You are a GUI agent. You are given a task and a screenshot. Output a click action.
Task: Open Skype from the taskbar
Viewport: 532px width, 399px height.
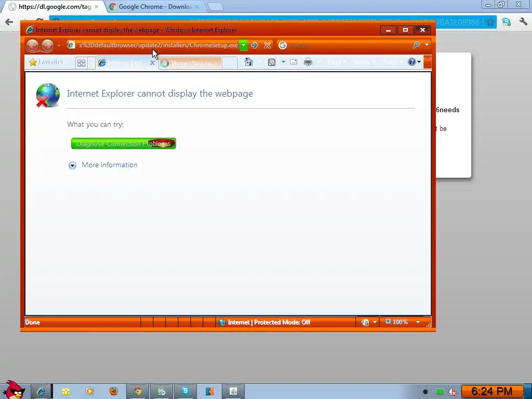coord(185,392)
